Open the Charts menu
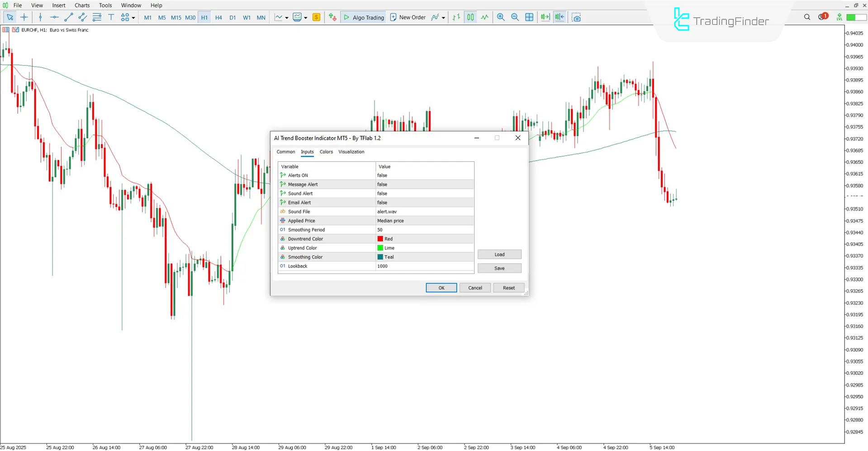Screen dimensions: 868x451 click(82, 5)
